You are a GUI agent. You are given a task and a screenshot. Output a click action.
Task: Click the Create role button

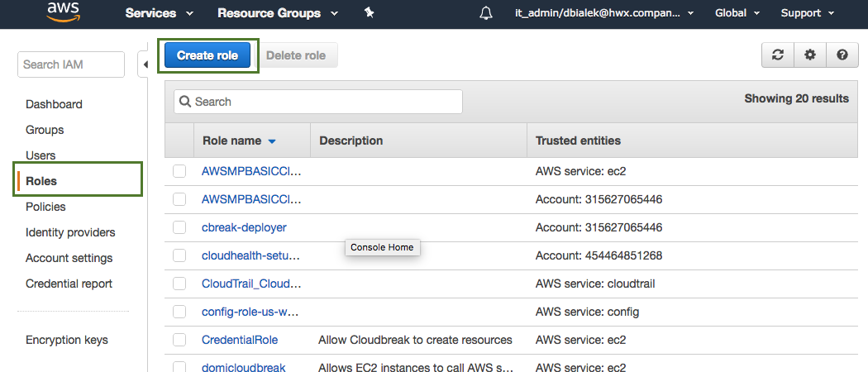207,55
